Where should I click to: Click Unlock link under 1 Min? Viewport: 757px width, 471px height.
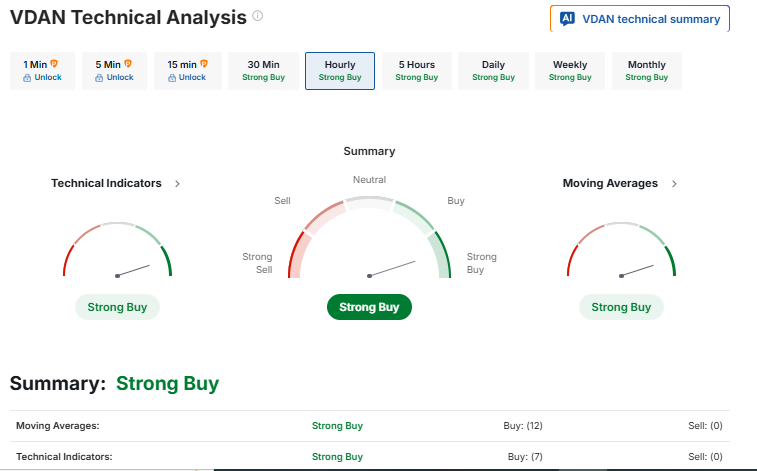48,77
